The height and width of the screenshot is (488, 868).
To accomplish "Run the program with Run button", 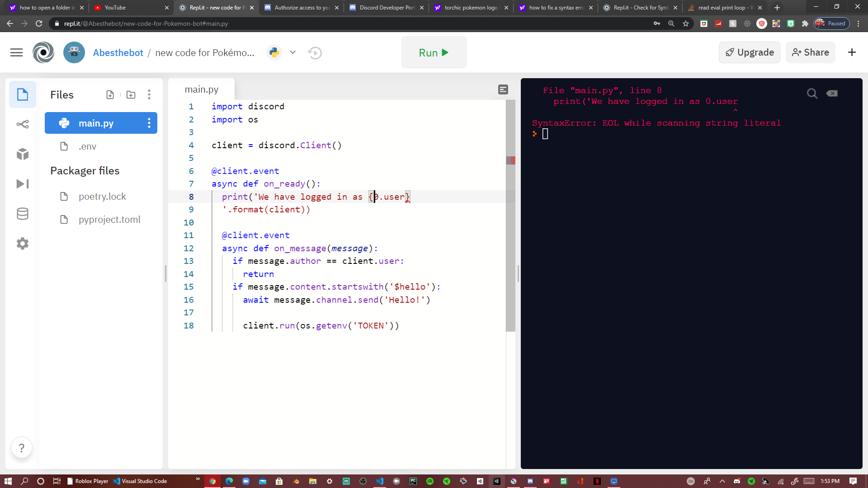I will [x=434, y=52].
